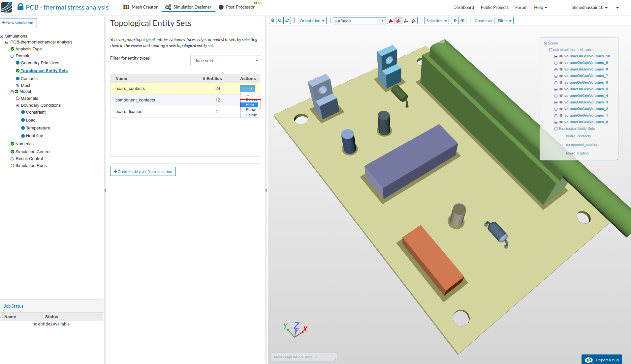This screenshot has width=631, height=364.
Task: Select wireframe render mode icon
Action: 406,21
